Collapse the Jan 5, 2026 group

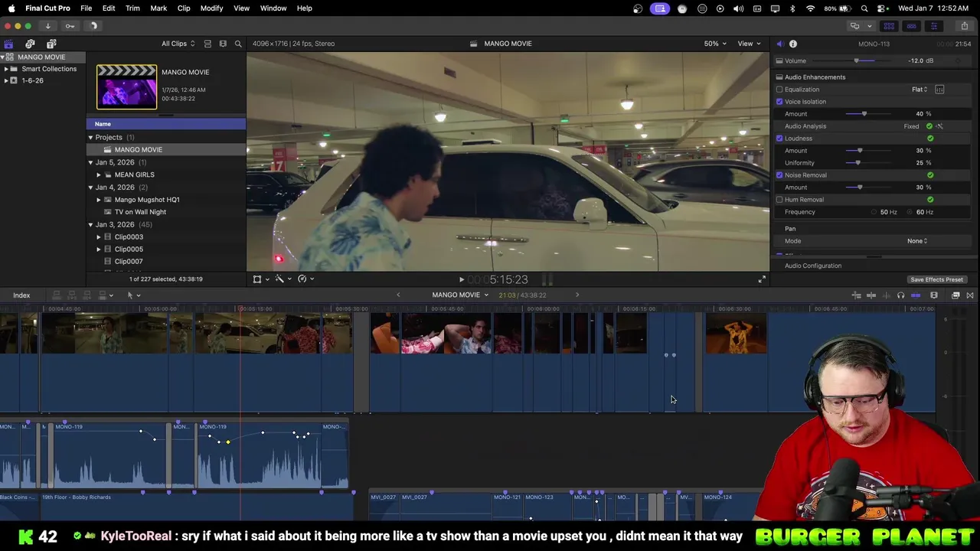click(90, 162)
